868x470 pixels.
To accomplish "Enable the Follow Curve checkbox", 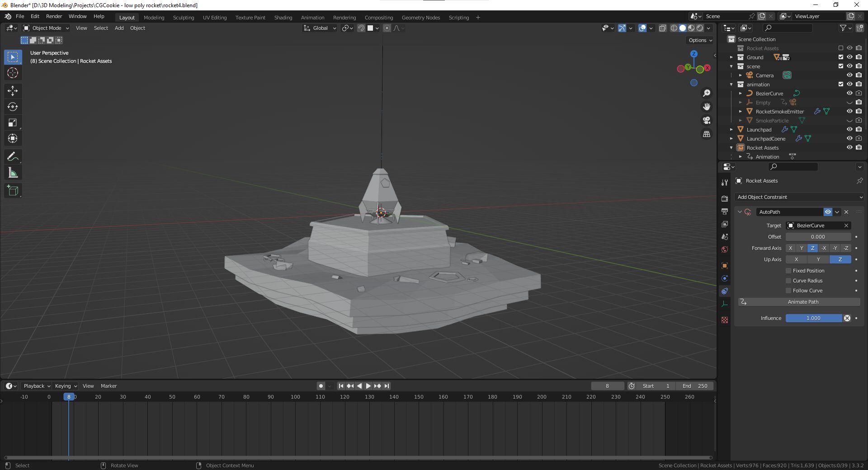I will tap(788, 291).
